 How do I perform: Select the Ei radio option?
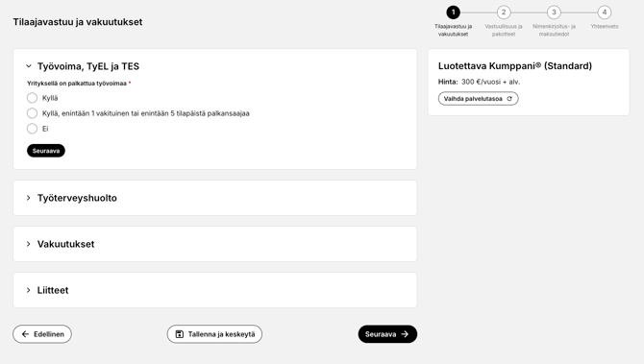(32, 129)
